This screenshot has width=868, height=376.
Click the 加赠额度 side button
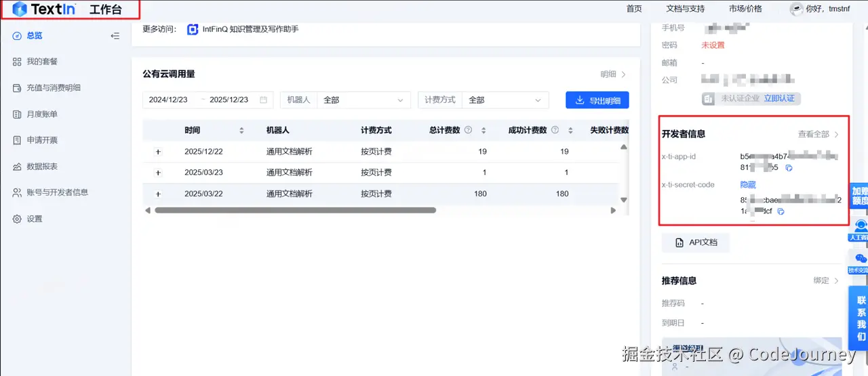[x=860, y=196]
